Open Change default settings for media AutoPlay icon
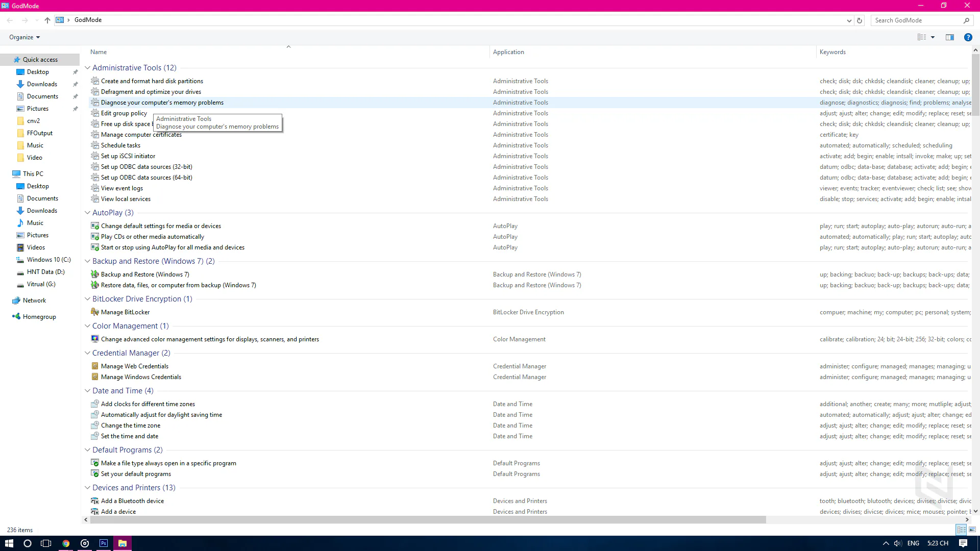Screen dimensions: 980x551 point(95,226)
